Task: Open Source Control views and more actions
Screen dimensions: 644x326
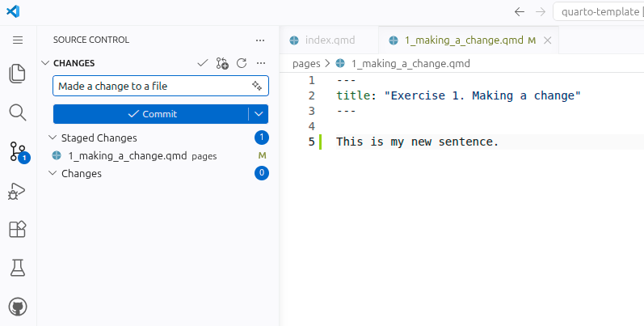Action: click(260, 40)
